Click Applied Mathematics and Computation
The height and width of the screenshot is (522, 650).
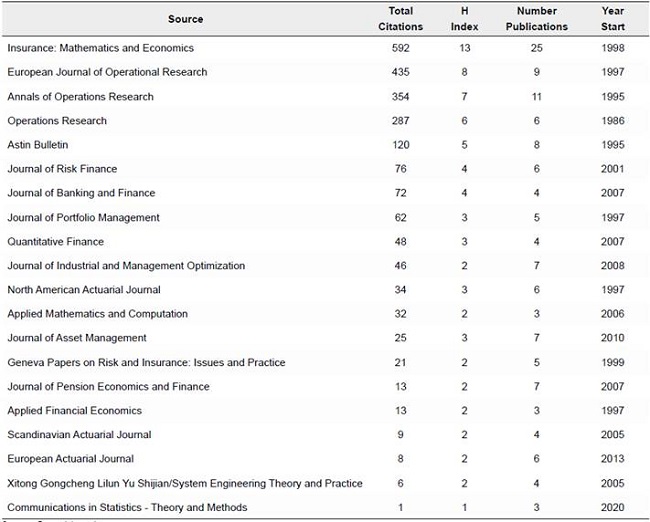(97, 314)
